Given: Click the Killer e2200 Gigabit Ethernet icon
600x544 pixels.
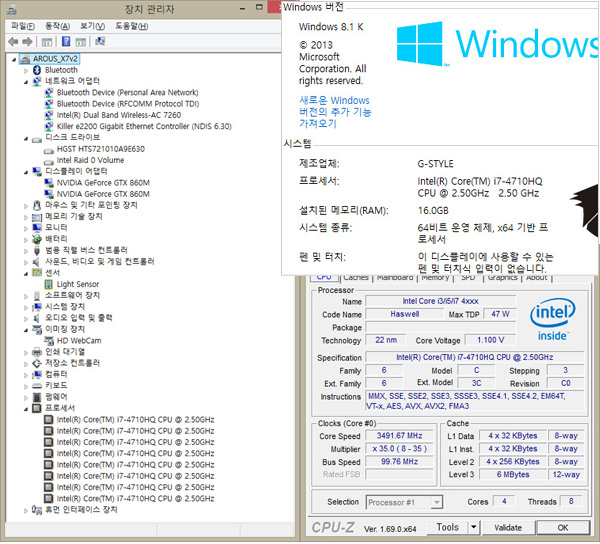Looking at the screenshot, I should (49, 126).
